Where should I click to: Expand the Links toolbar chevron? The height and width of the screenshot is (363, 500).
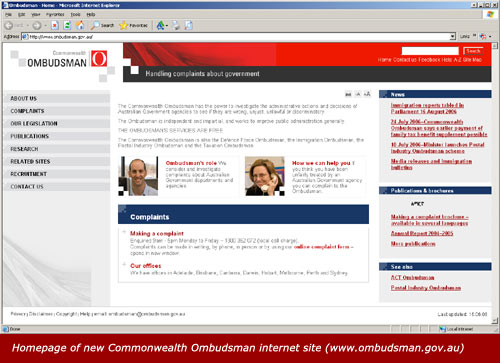tap(474, 36)
